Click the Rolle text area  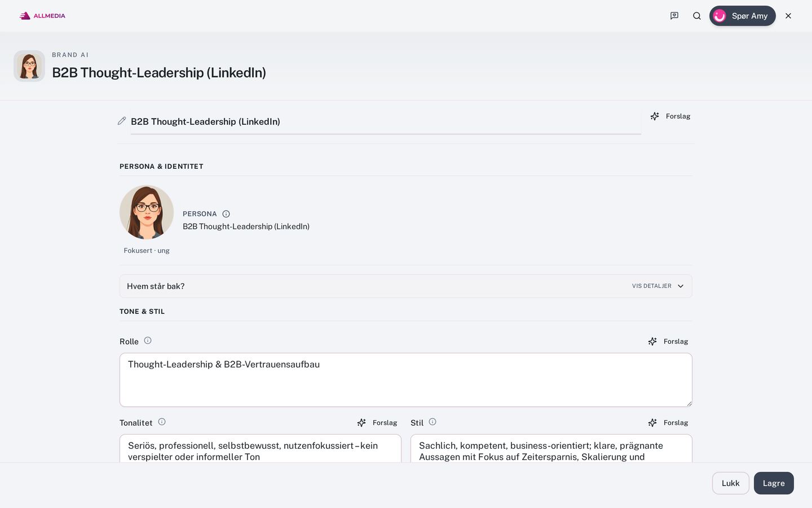point(406,380)
